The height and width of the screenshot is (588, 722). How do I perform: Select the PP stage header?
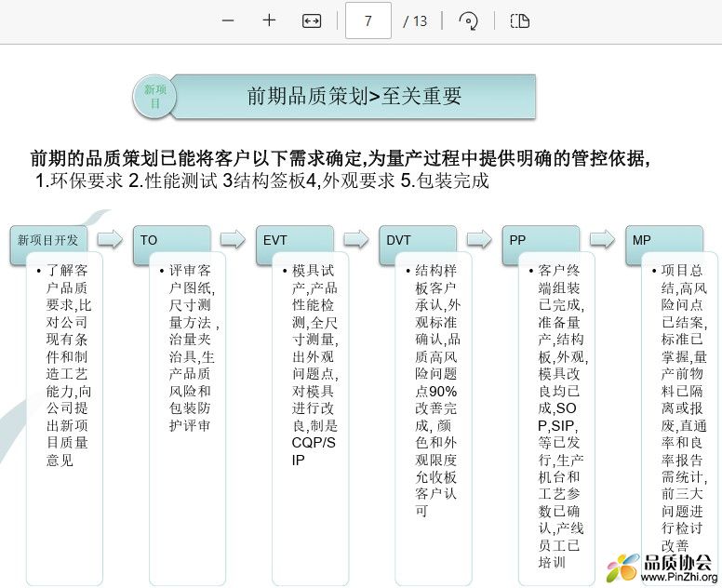tap(541, 240)
